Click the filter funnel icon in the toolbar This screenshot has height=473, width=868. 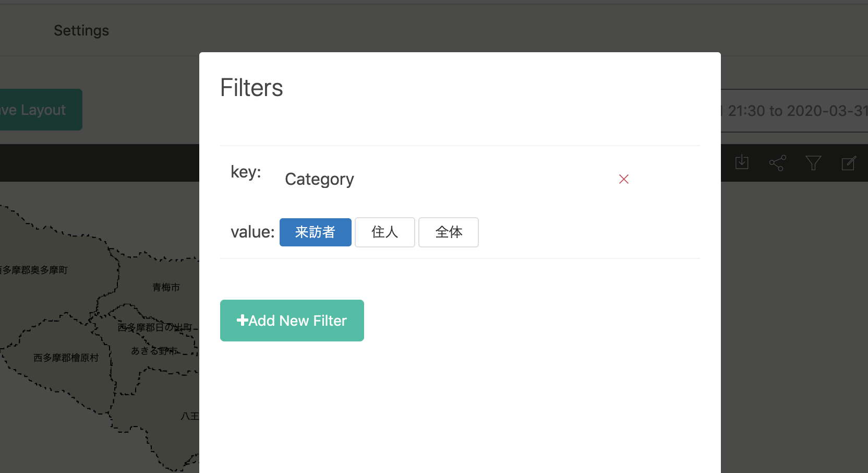tap(813, 163)
